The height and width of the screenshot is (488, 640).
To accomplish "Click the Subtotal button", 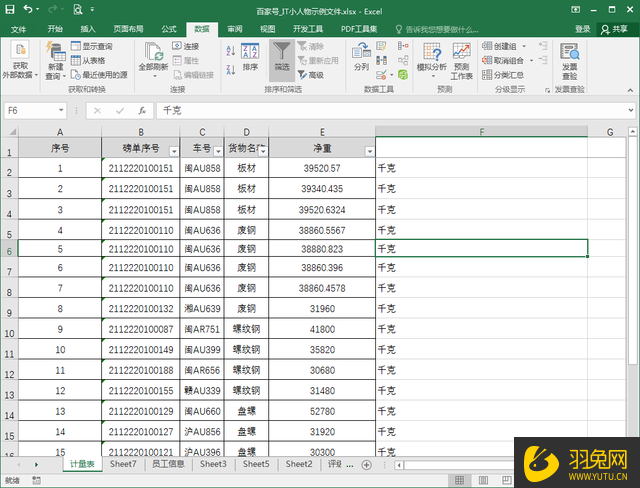I will coord(503,75).
